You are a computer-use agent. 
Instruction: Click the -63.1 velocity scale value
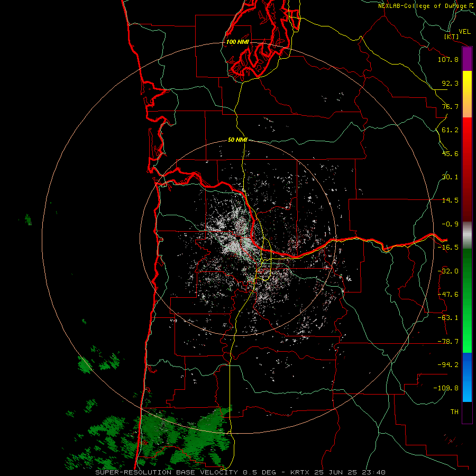tap(448, 318)
